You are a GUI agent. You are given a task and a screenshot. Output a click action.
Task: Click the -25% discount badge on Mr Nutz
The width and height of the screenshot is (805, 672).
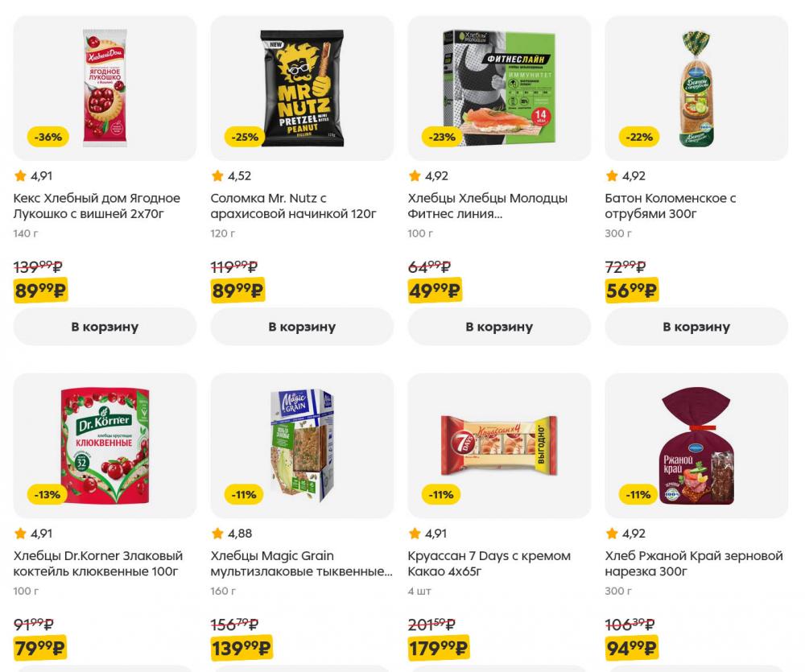click(245, 137)
